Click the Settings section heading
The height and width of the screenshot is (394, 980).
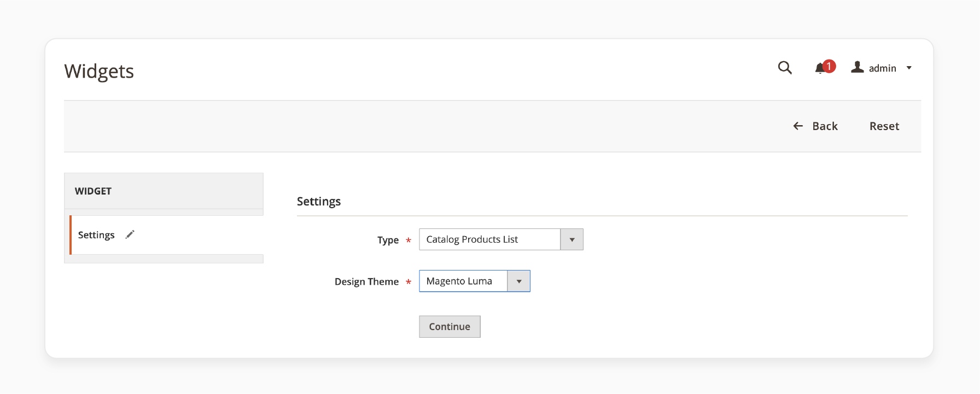(319, 202)
